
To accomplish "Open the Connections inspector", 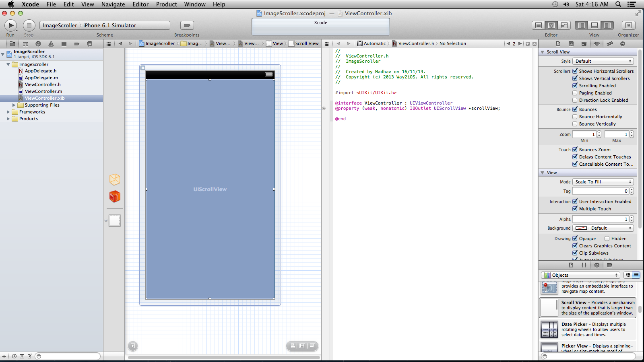I will point(623,43).
